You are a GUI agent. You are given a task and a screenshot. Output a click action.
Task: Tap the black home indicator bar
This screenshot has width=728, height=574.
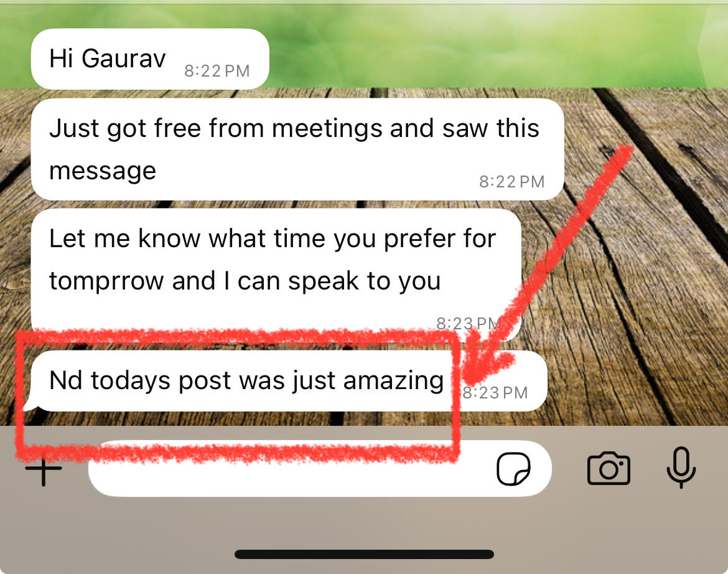click(x=365, y=554)
